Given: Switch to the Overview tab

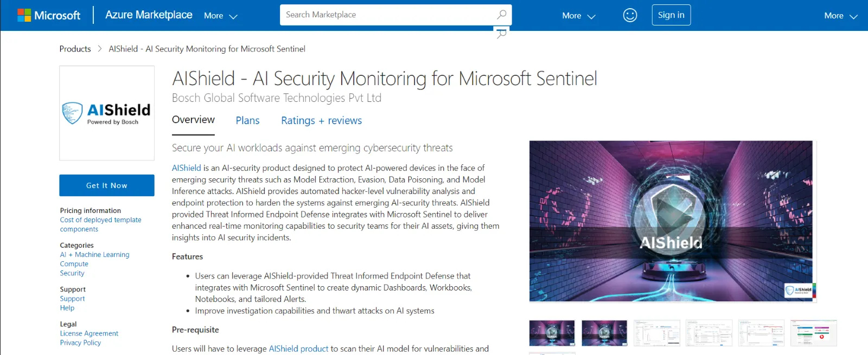Looking at the screenshot, I should [193, 120].
